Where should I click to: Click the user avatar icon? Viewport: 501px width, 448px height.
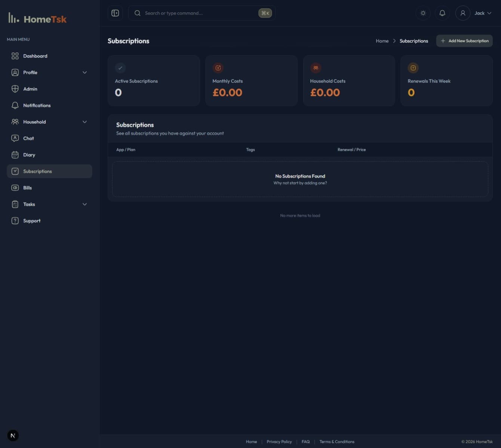coord(462,13)
